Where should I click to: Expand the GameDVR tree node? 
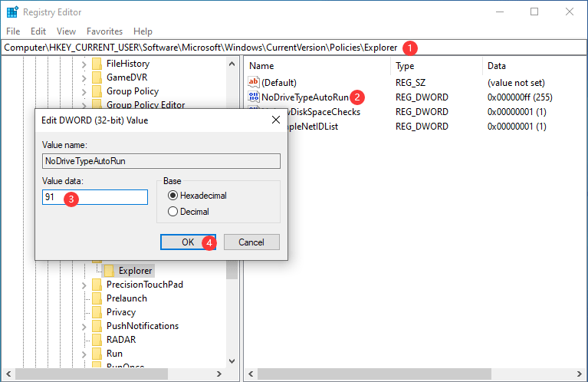point(84,78)
